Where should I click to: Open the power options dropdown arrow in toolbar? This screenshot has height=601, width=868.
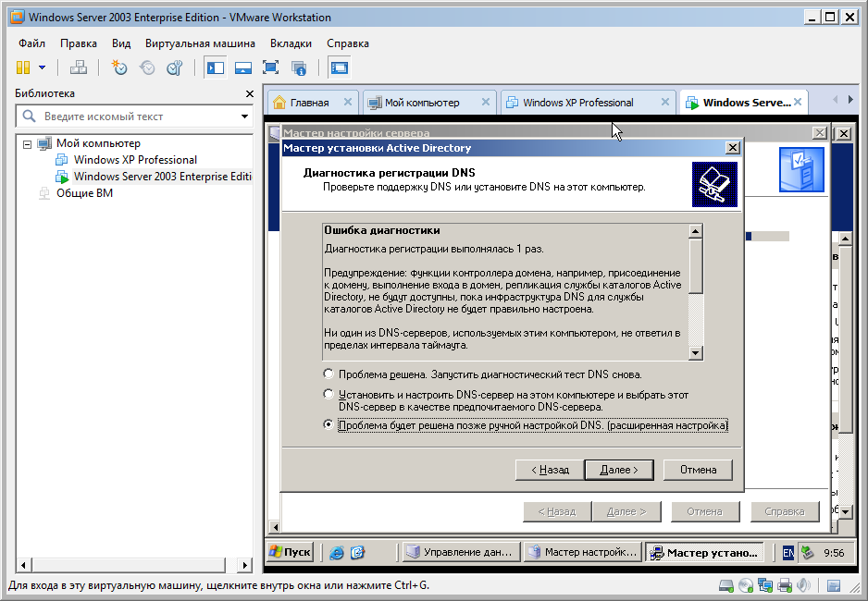[42, 68]
